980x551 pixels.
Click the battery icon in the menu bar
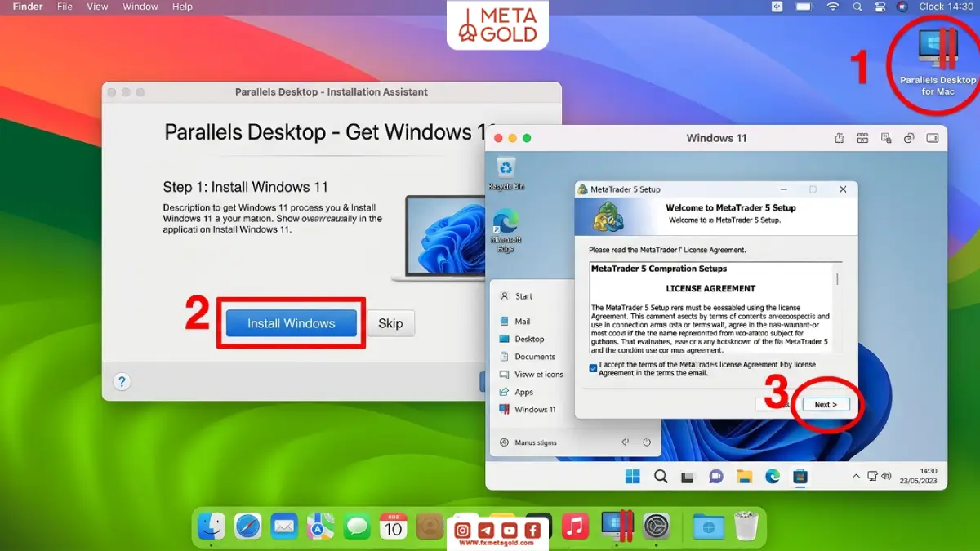point(805,7)
